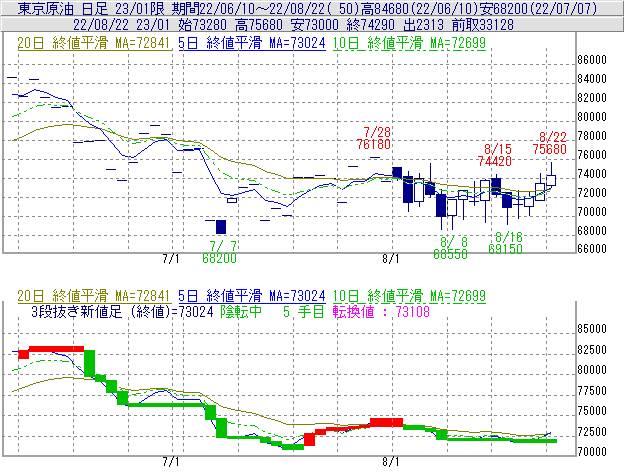
Task: Click the 7/1 date label under upper chart
Action: click(x=171, y=259)
